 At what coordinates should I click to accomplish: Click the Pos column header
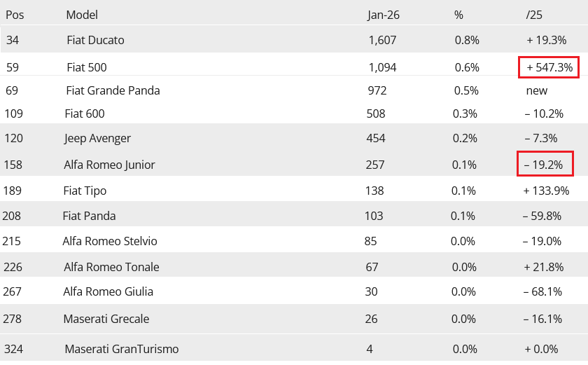(15, 15)
